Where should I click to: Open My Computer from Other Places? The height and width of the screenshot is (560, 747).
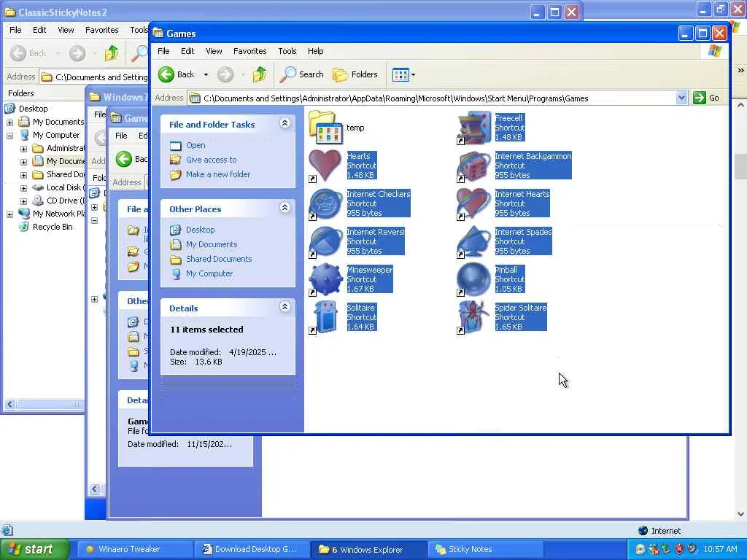(209, 274)
